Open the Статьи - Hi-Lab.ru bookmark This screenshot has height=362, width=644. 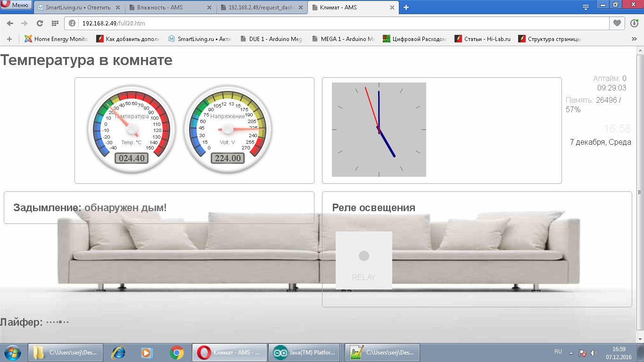(483, 39)
